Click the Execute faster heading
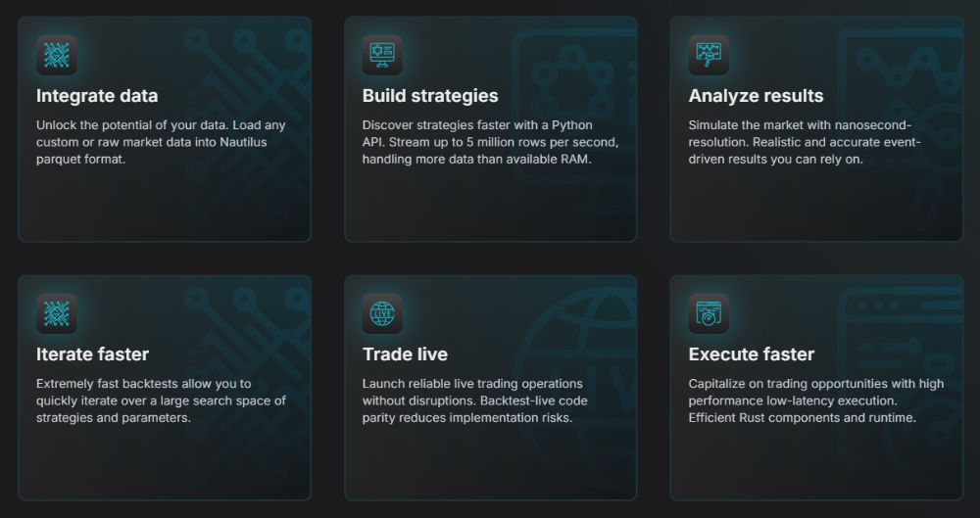Screen dimensions: 980x518 click(x=752, y=354)
